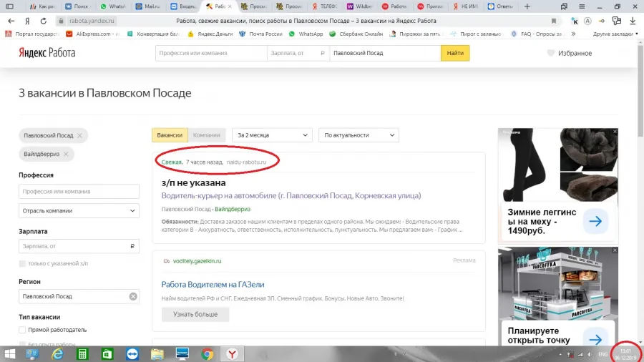The width and height of the screenshot is (644, 362).
Task: Open the translator icon in the address bar
Action: pyautogui.click(x=587, y=21)
